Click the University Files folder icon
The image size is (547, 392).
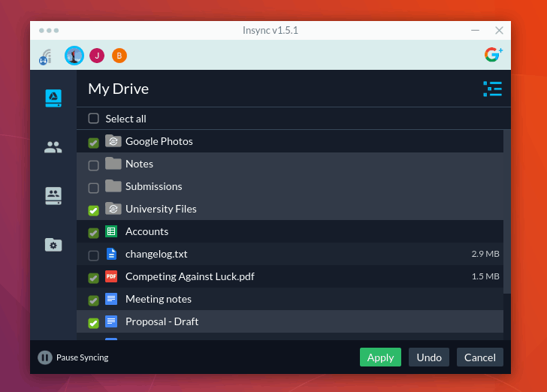[113, 209]
